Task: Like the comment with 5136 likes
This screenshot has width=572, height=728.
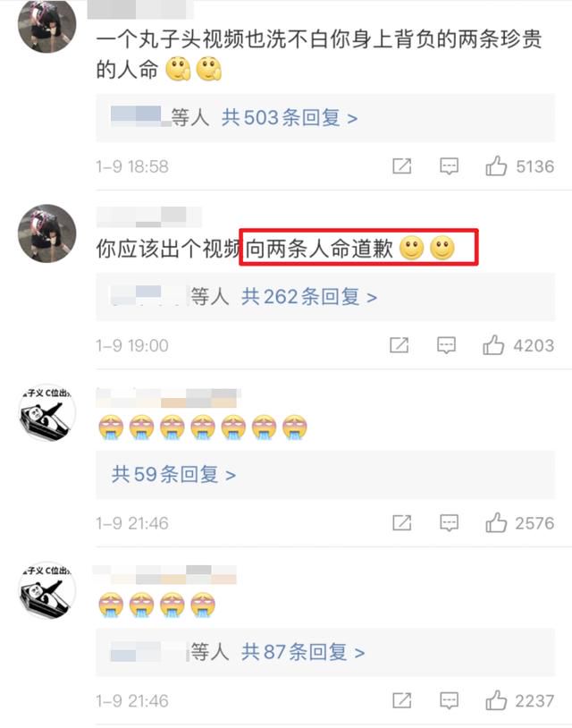Action: click(x=495, y=165)
